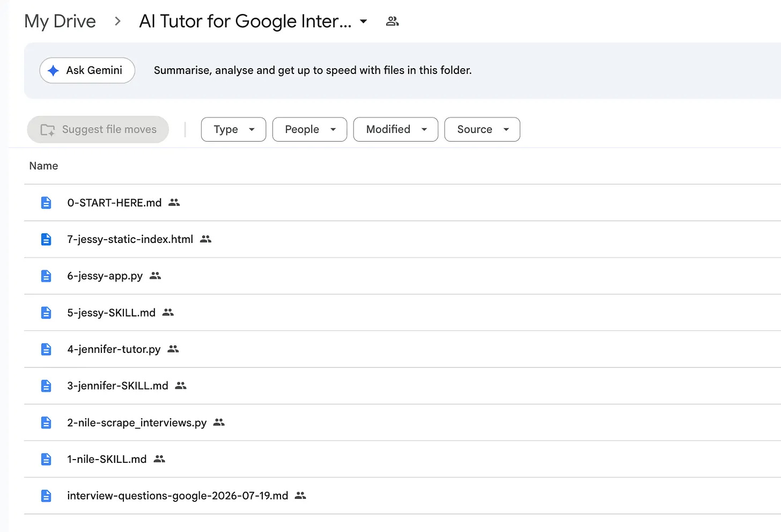781x532 pixels.
Task: Click the doc icon for interview-questions-google-2026-07-19.md
Action: tap(46, 496)
